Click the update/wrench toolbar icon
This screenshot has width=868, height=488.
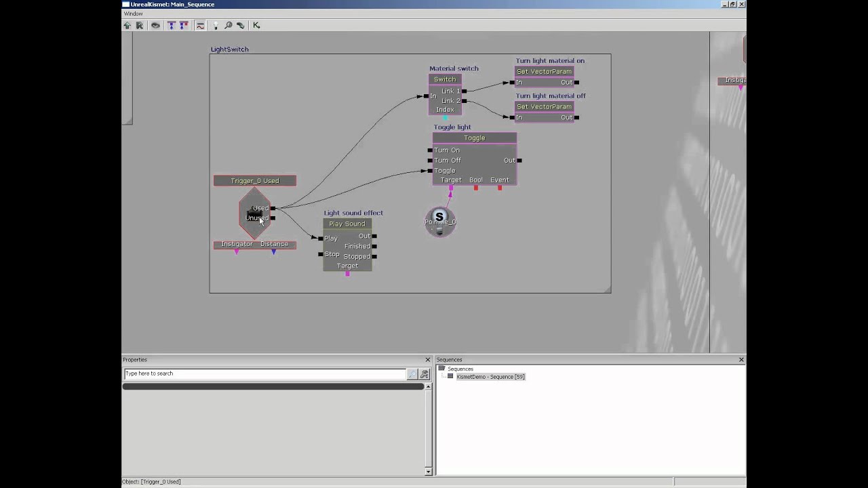pyautogui.click(x=241, y=25)
